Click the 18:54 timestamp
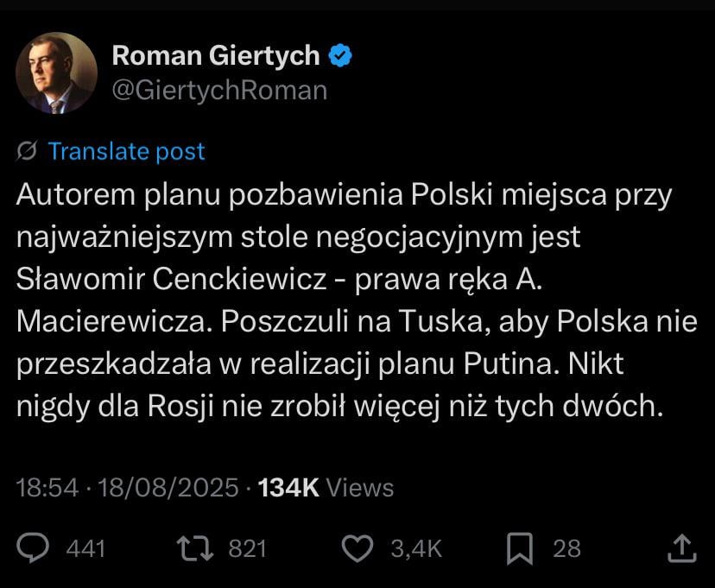 click(47, 487)
